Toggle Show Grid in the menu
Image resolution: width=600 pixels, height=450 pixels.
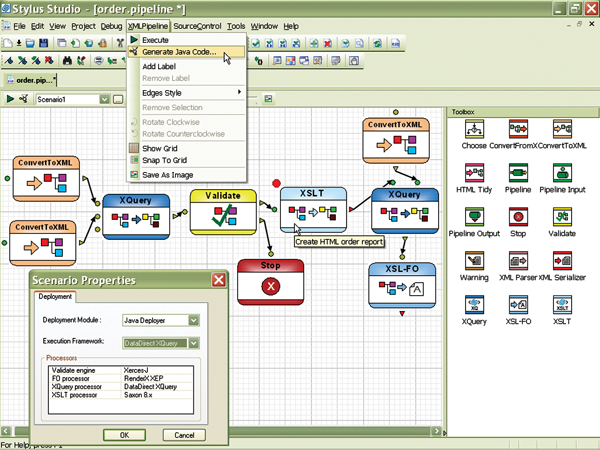pyautogui.click(x=160, y=148)
